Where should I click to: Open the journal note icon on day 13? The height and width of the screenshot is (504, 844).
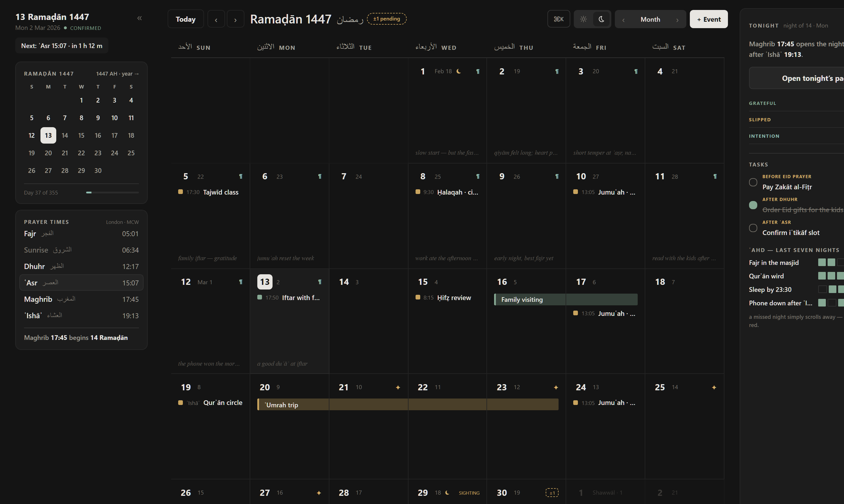tap(320, 282)
